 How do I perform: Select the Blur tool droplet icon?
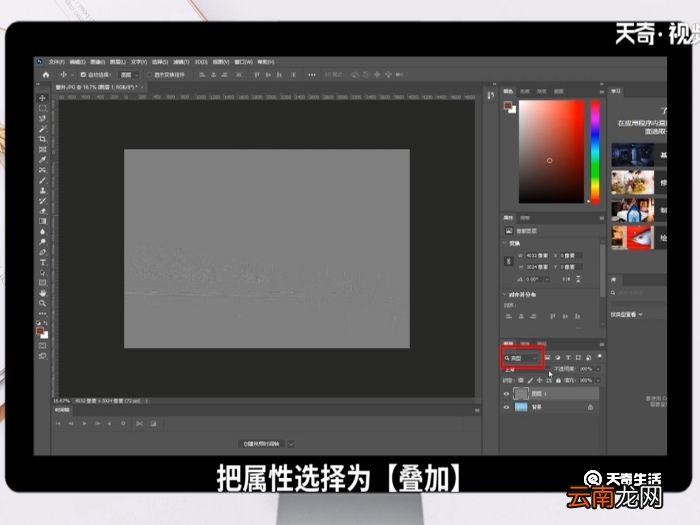(42, 232)
